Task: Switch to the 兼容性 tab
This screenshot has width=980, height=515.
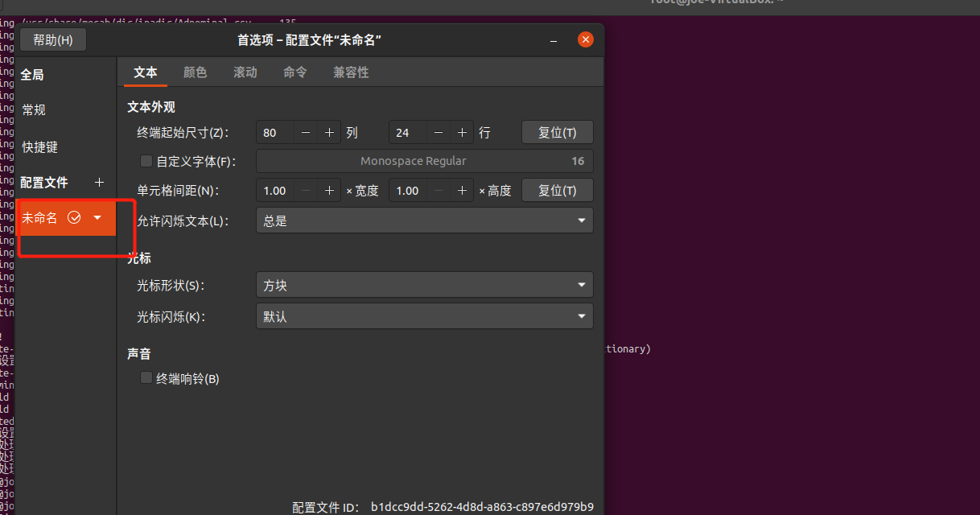Action: (x=352, y=72)
